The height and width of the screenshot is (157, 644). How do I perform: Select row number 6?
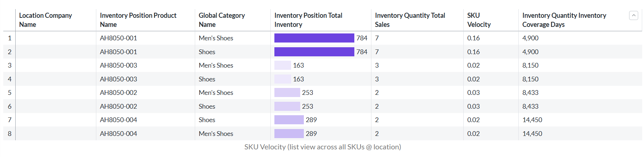point(9,106)
